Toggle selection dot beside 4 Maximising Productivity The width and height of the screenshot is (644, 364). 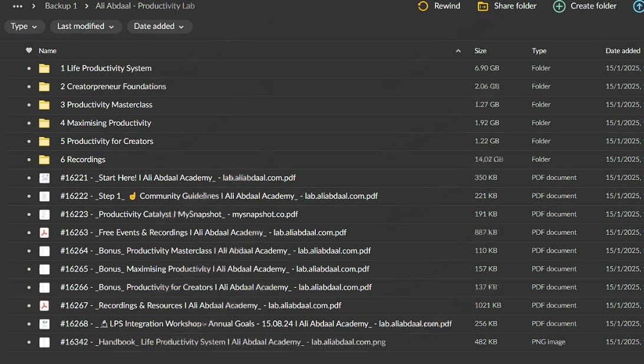coord(29,123)
